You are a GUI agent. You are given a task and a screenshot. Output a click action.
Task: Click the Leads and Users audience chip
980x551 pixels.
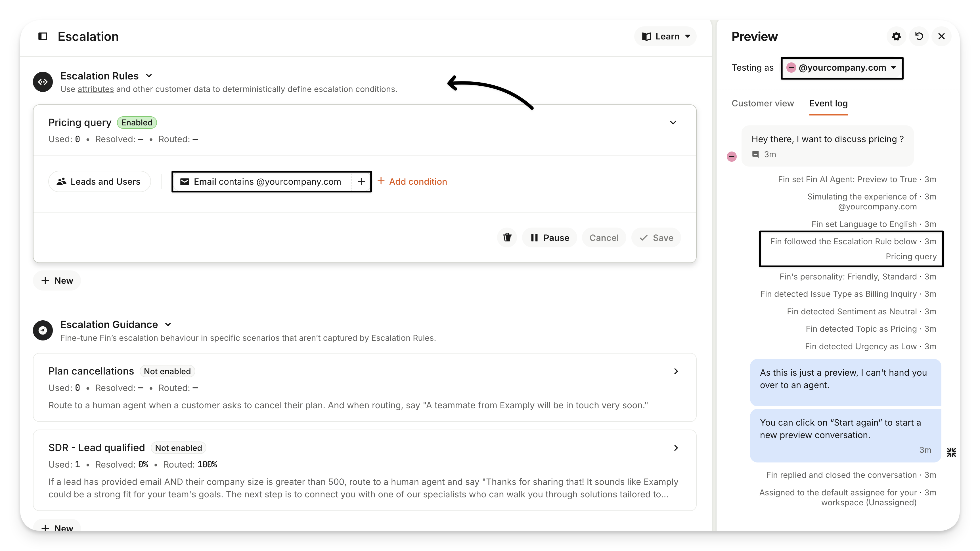pos(99,182)
